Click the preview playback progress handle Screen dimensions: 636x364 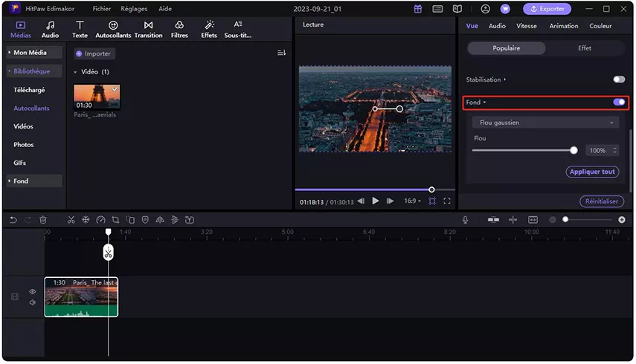coord(431,189)
